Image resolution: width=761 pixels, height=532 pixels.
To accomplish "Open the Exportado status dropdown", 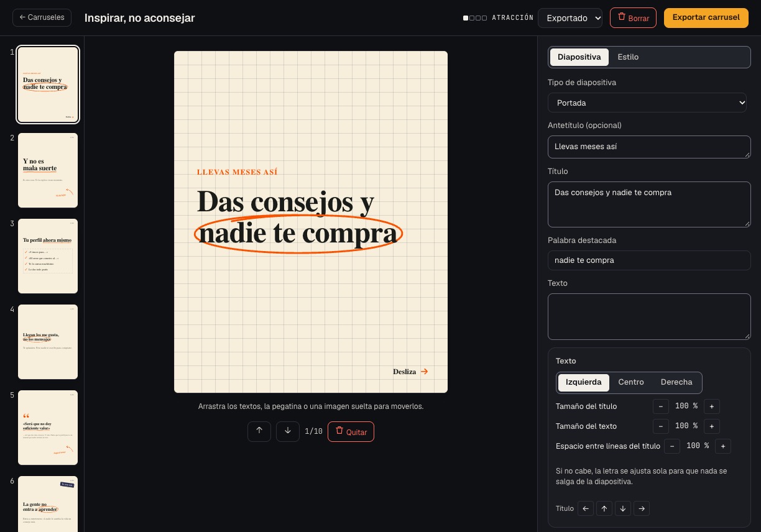I will coord(570,18).
